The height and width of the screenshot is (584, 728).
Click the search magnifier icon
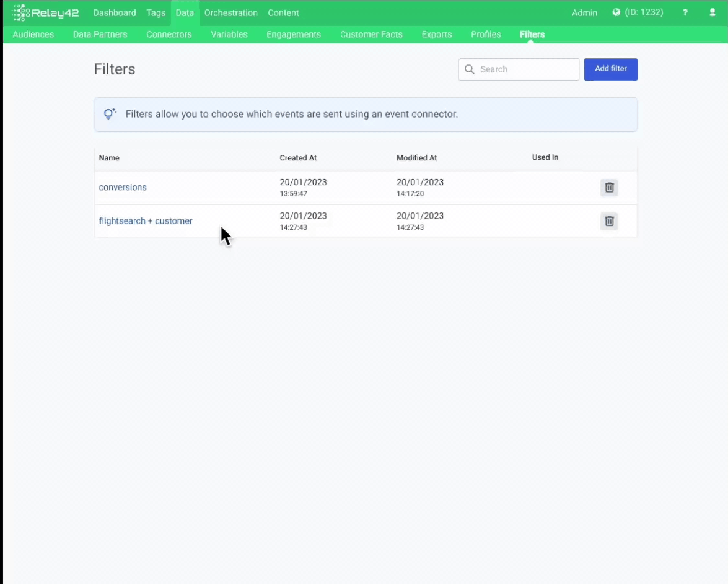pos(470,69)
